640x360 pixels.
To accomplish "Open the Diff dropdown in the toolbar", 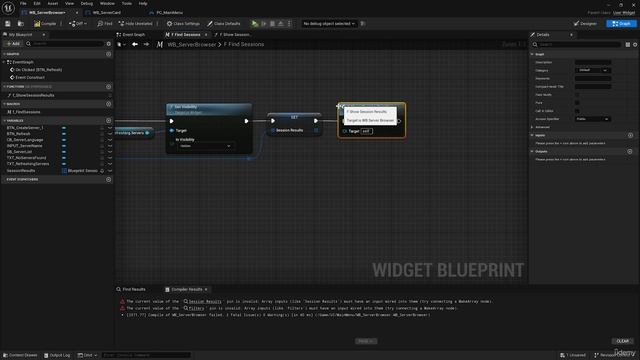I will 78,24.
